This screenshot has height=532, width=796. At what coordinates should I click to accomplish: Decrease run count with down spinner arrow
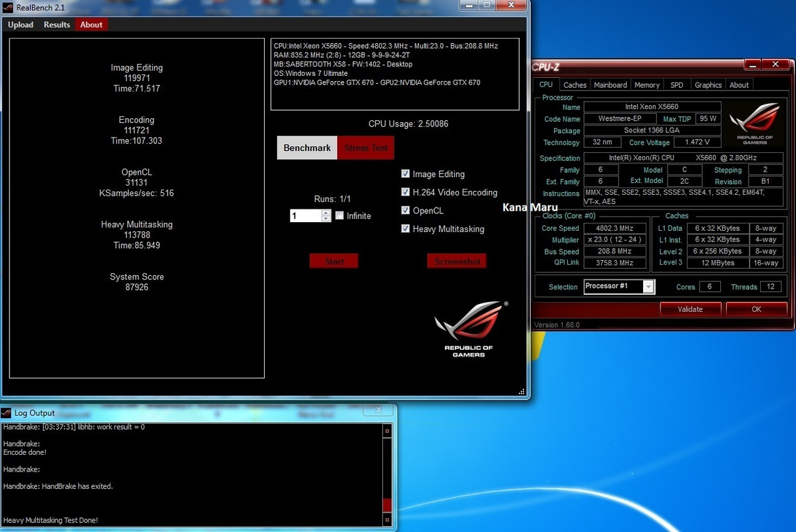click(x=326, y=219)
